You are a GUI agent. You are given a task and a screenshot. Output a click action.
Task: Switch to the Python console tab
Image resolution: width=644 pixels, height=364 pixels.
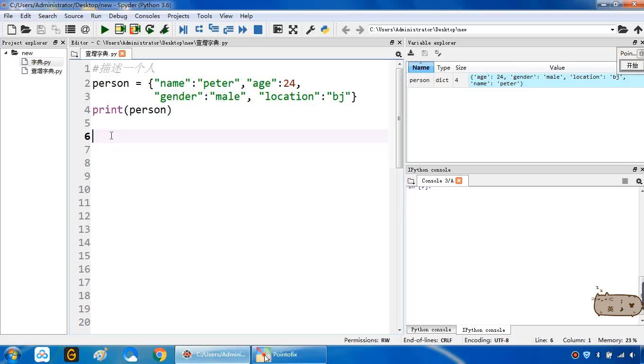coord(430,329)
